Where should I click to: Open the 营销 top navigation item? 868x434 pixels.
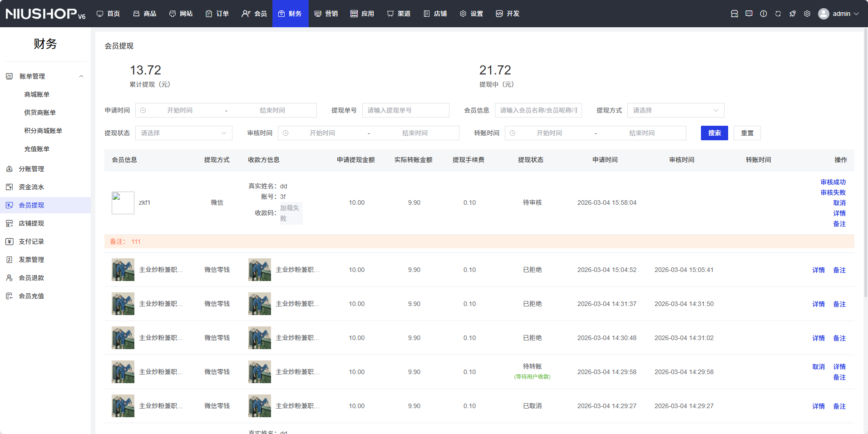tap(326, 14)
